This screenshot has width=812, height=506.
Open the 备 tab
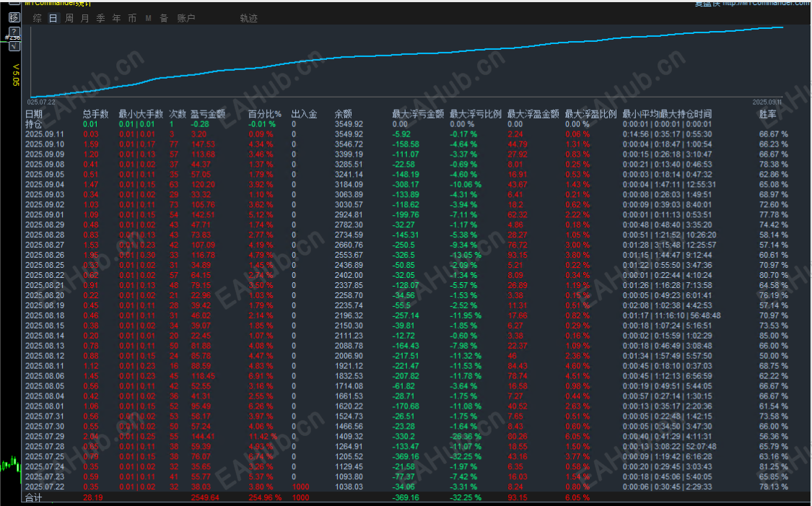click(x=164, y=18)
